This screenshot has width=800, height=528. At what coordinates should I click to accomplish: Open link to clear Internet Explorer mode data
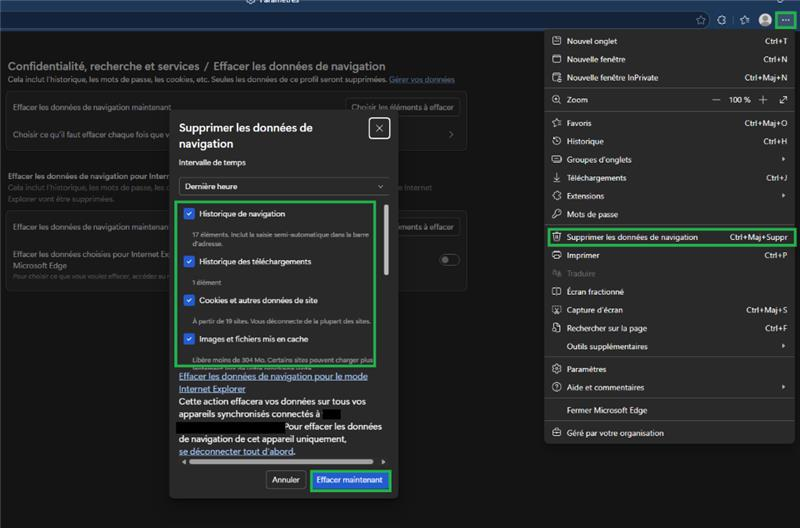click(x=273, y=383)
